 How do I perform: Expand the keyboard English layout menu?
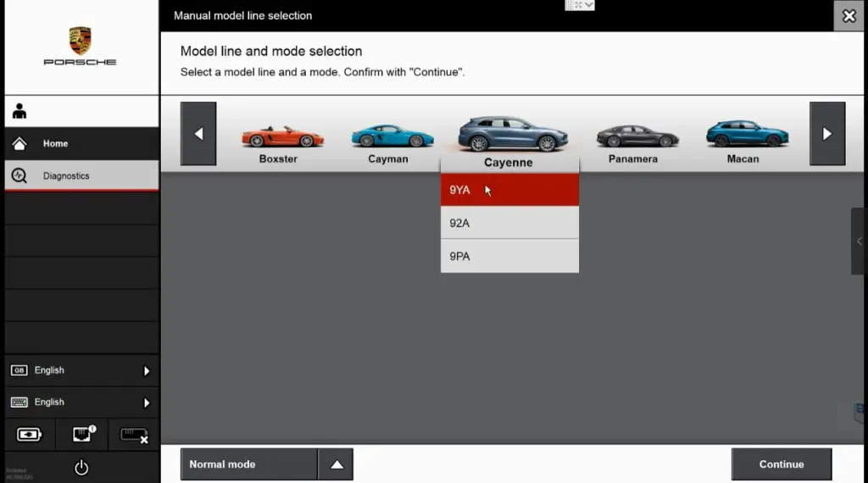(x=146, y=403)
